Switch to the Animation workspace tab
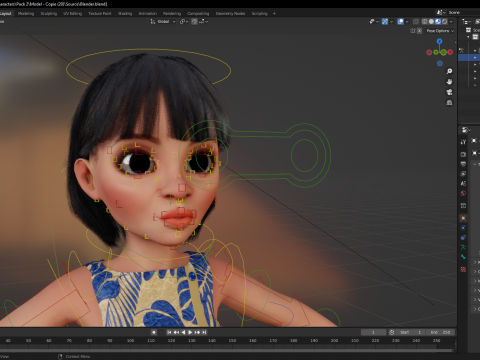This screenshot has height=360, width=480. [148, 14]
